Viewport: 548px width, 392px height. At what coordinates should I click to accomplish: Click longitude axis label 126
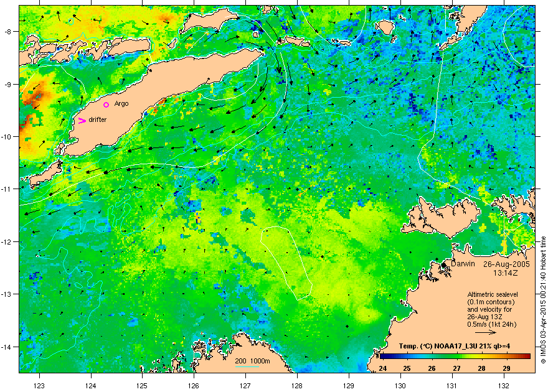pos(194,386)
